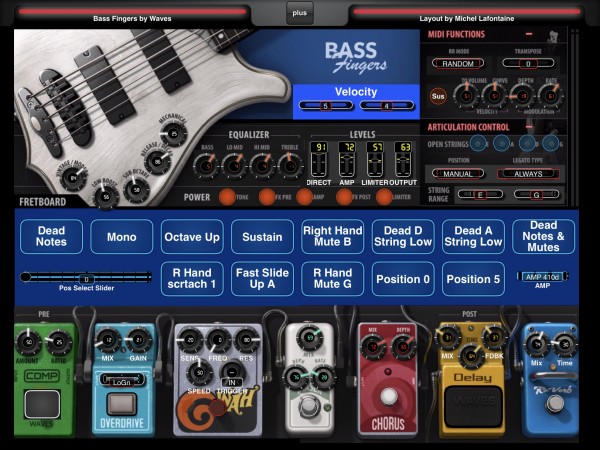Toggle the FX Post power button

click(x=344, y=197)
